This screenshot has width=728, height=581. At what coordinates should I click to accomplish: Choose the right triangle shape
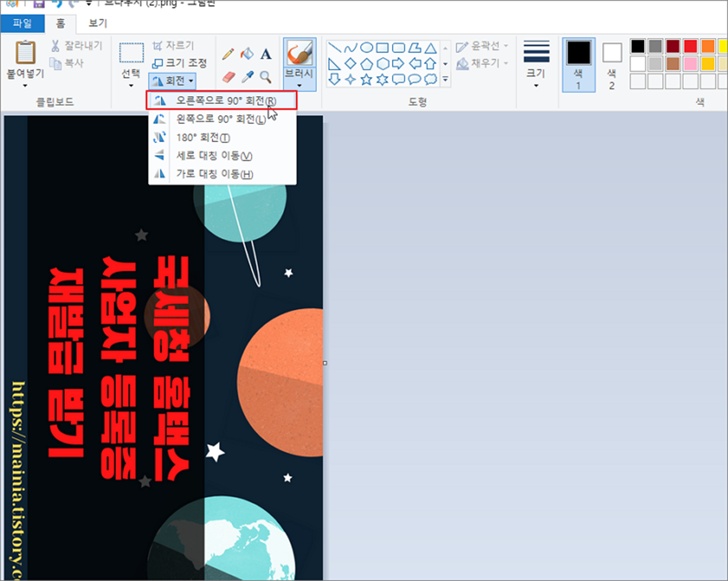tap(334, 63)
